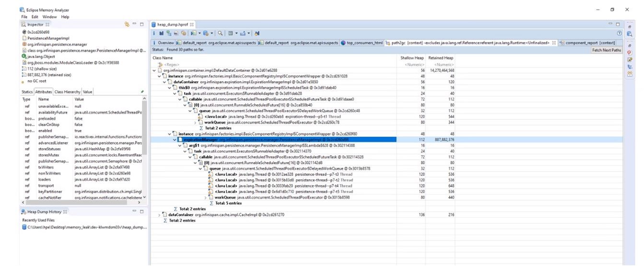Viewport: 644px width, 266px height.
Task: Switch to the Statics tab in Inspector
Action: pos(27,92)
